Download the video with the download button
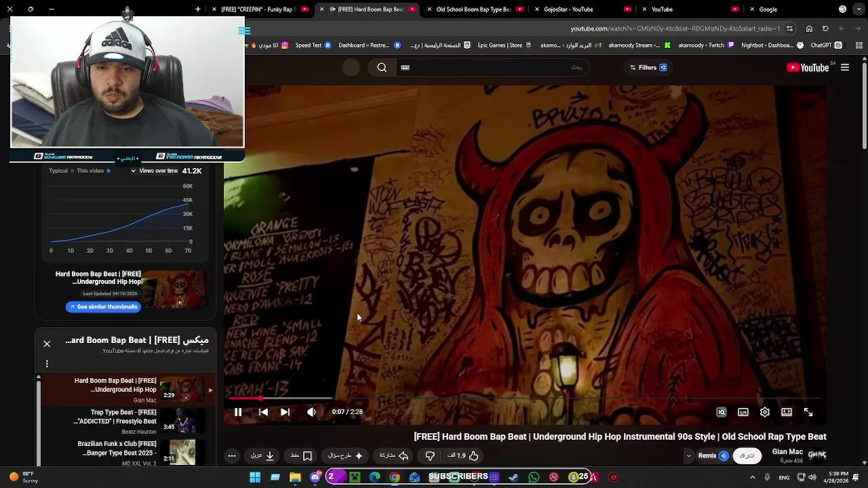Image resolution: width=868 pixels, height=488 pixels. pyautogui.click(x=263, y=455)
